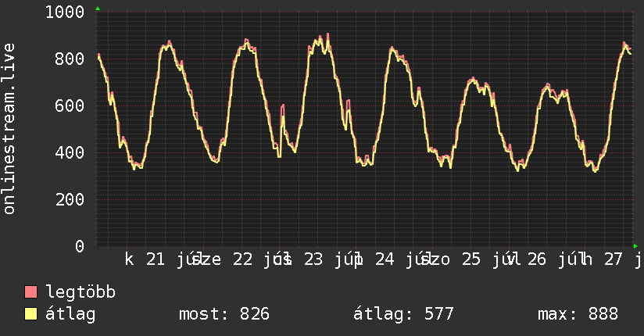644x336 pixels.
Task: Click the 200 y-axis label
Action: tap(70, 199)
